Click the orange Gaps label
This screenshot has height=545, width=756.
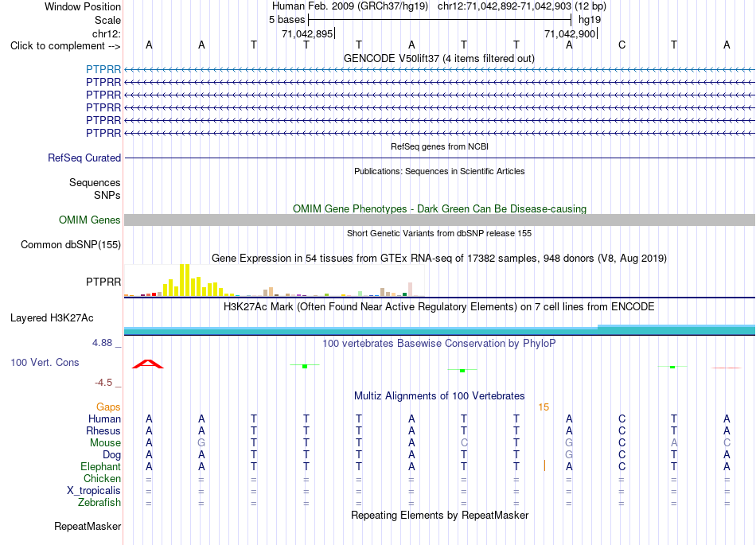pyautogui.click(x=108, y=407)
